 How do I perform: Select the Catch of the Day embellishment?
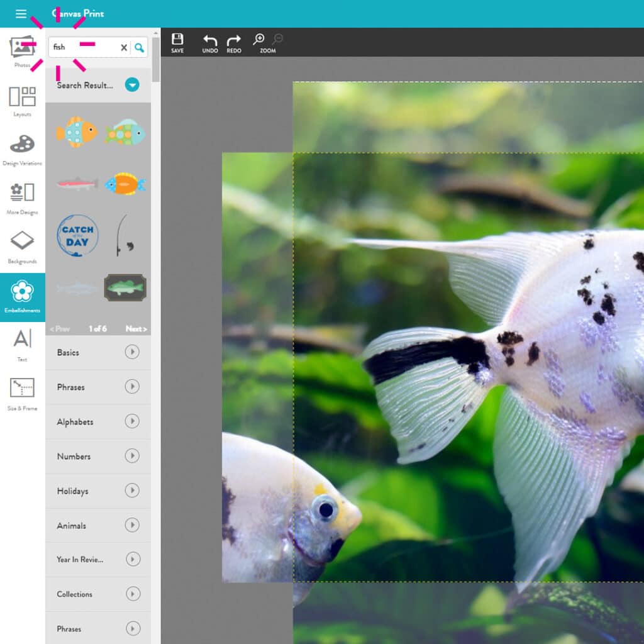(77, 236)
